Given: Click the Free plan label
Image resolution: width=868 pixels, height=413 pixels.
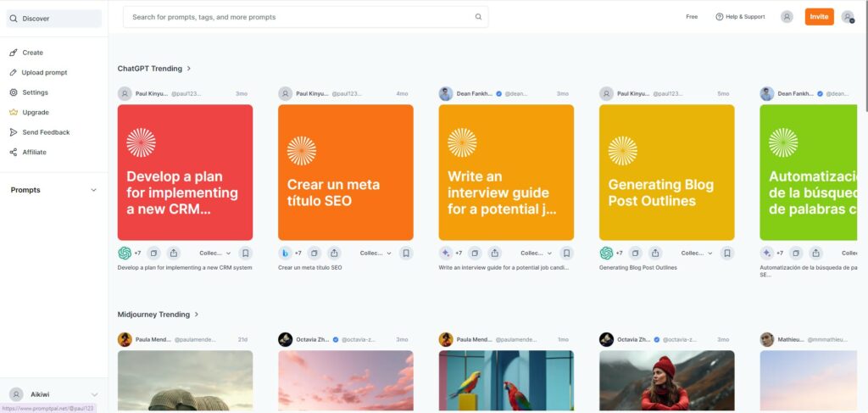Looking at the screenshot, I should click(x=692, y=17).
